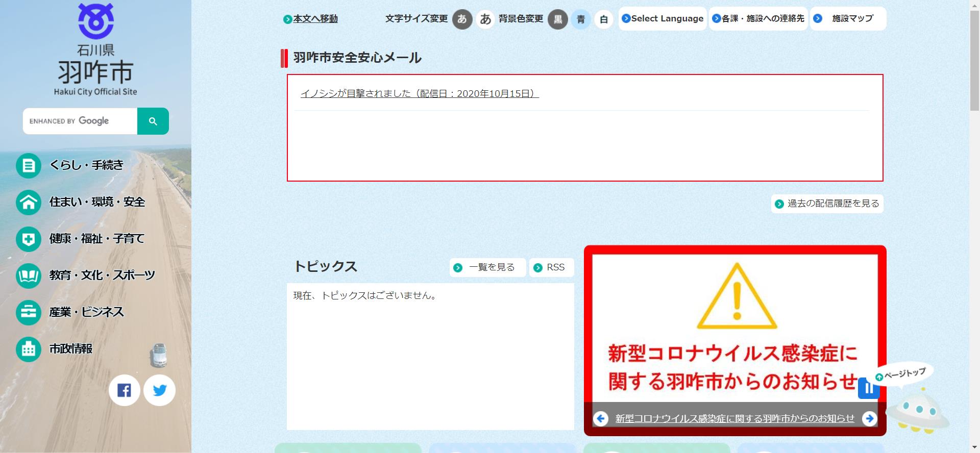Click the 市政情報 building icon

[x=29, y=349]
